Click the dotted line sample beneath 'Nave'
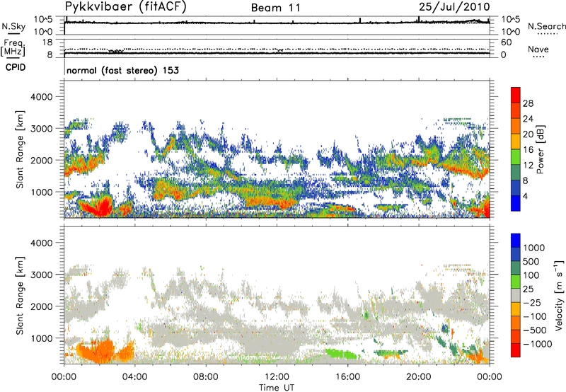The width and height of the screenshot is (566, 392). pyautogui.click(x=538, y=57)
